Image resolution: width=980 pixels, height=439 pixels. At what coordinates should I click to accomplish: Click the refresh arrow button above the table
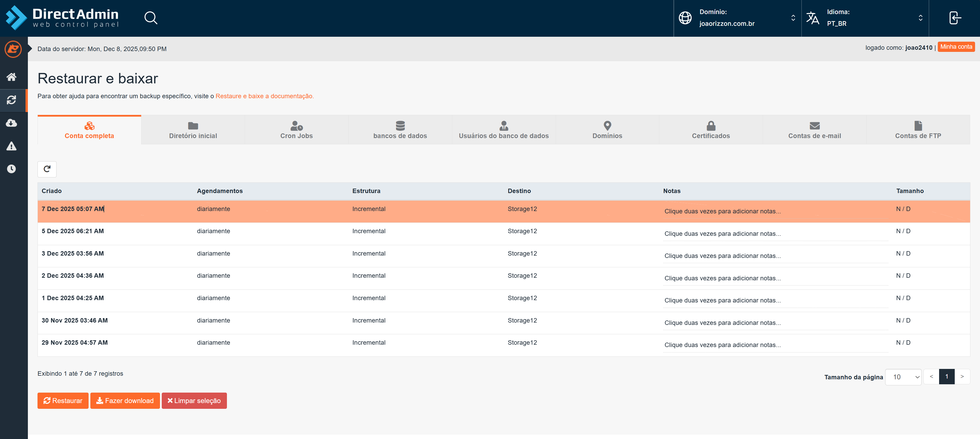click(47, 169)
